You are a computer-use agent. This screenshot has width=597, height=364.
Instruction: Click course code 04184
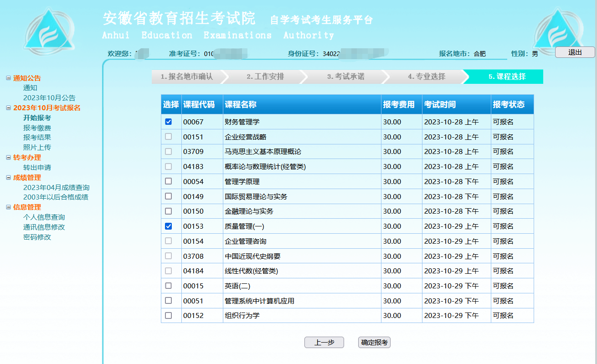pyautogui.click(x=193, y=271)
